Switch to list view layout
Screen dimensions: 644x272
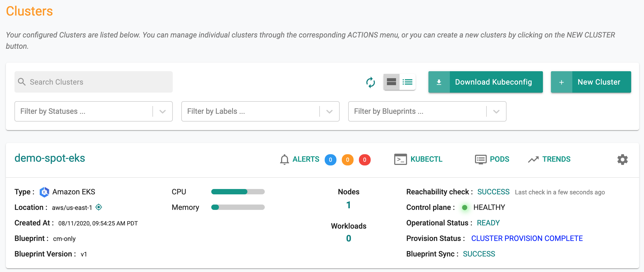point(407,82)
